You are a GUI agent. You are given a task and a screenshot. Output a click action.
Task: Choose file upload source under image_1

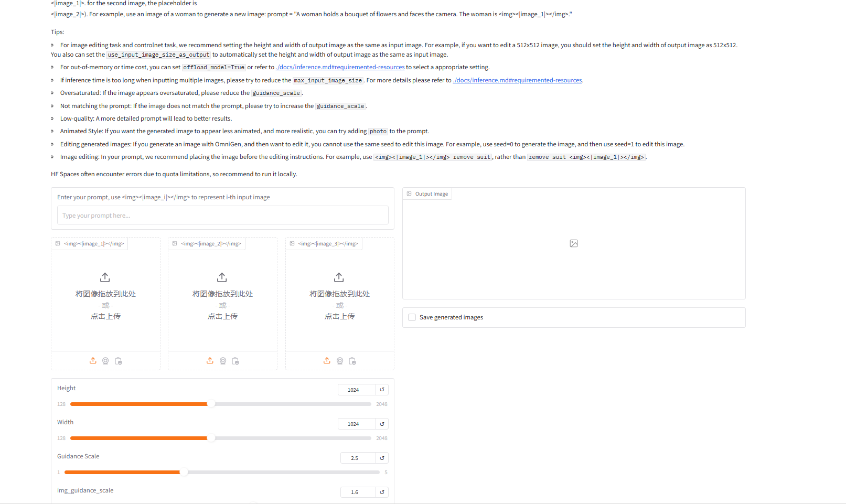[93, 361]
